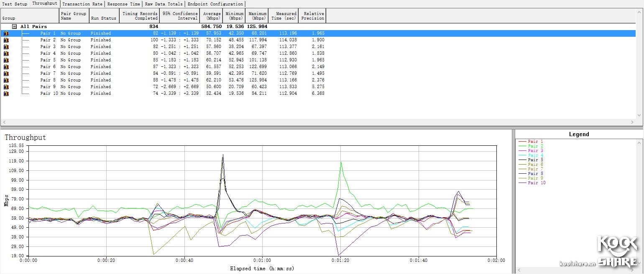Select the icon in the Pair 3 row
The height and width of the screenshot is (274, 644).
6,47
